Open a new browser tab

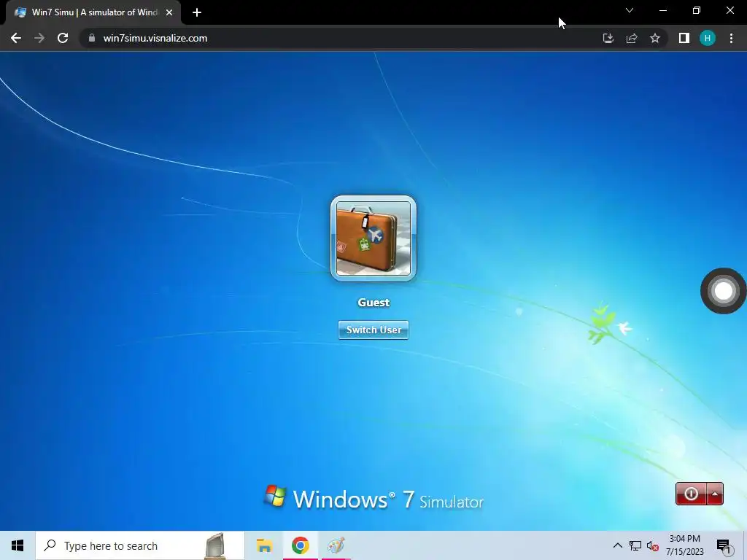tap(197, 12)
